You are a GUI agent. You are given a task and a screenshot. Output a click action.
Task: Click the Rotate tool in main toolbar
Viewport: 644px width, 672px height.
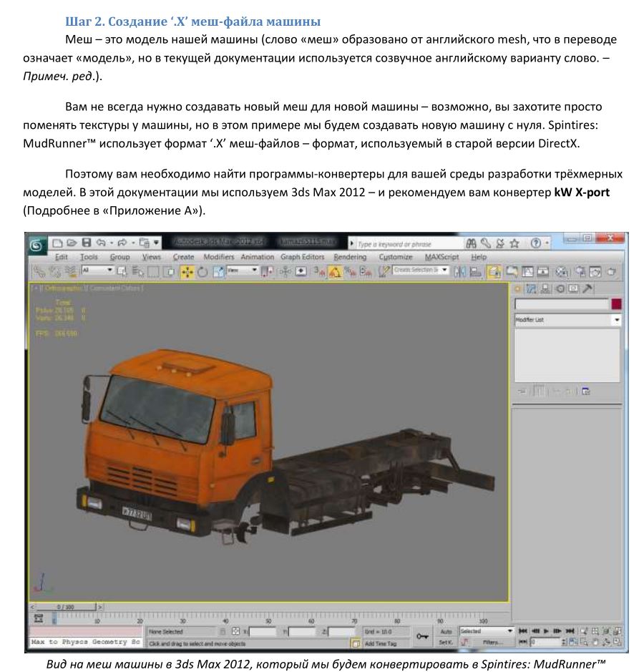point(203,271)
